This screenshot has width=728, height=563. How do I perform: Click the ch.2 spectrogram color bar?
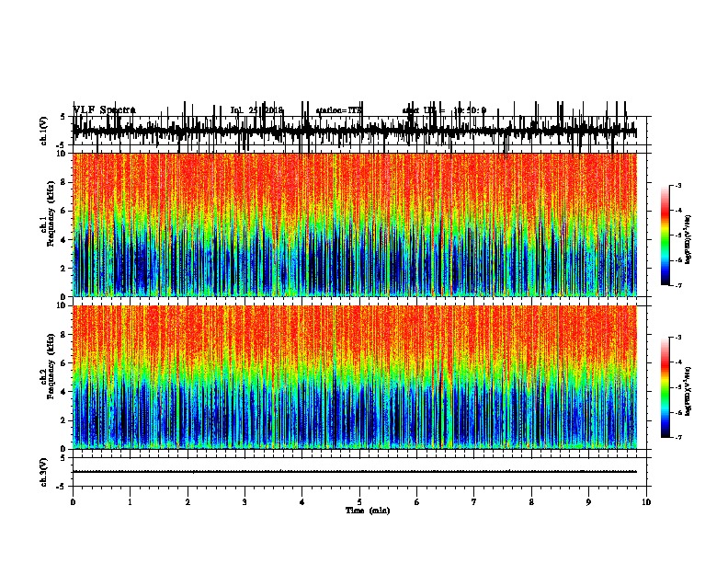(x=665, y=387)
